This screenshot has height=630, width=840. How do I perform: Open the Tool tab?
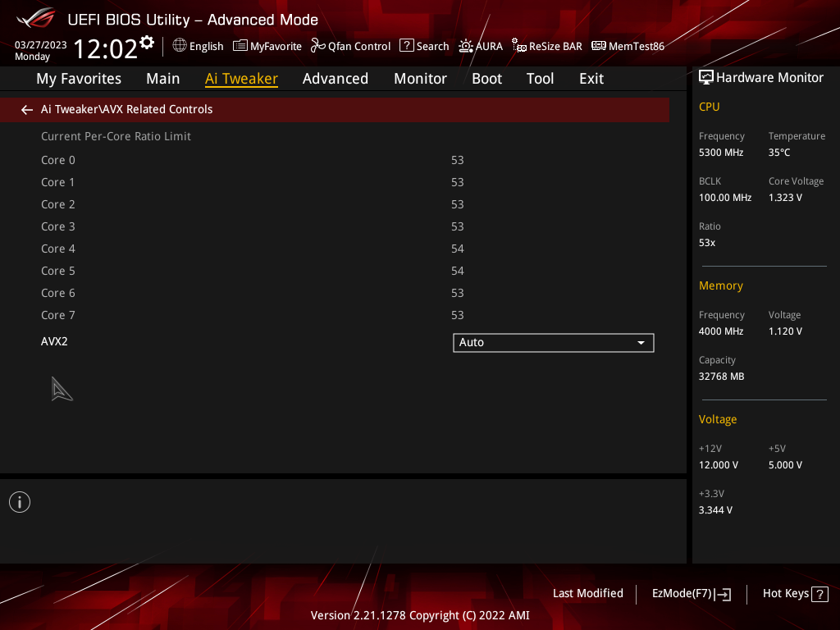pos(540,79)
